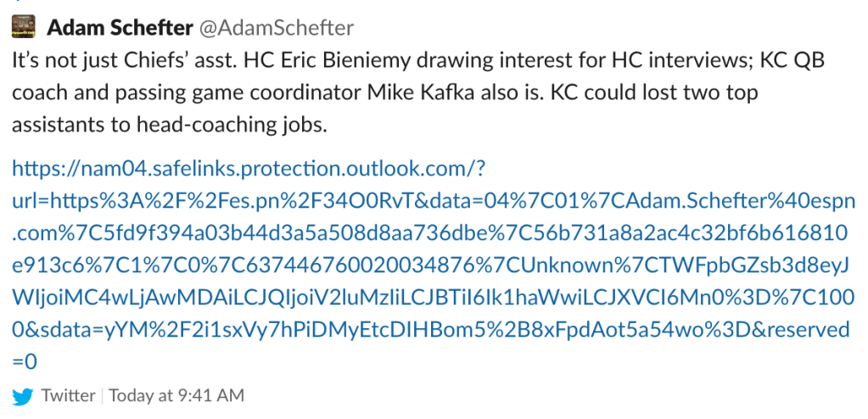Open the @AdamSchefter handle
This screenshot has width=868, height=419.
[275, 28]
